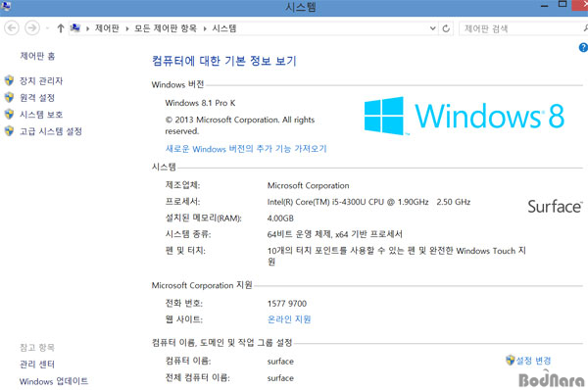Click the Windows 8 logo
Viewport: 588px width, 390px height.
point(465,116)
